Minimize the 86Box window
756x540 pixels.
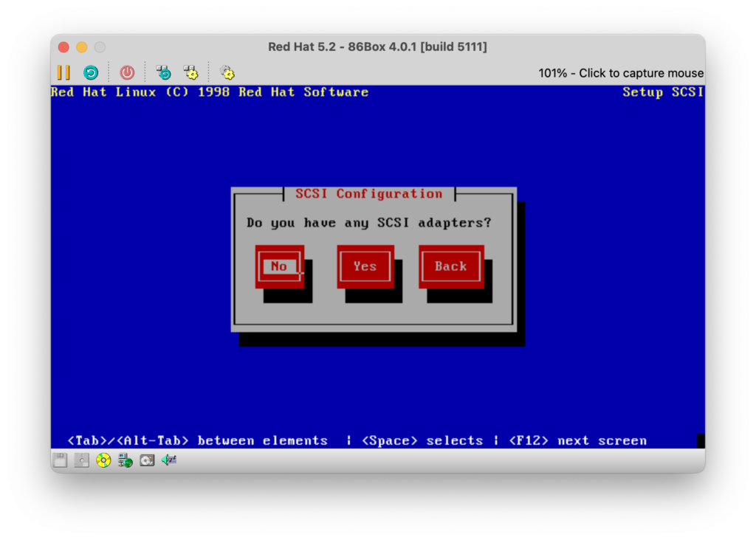point(82,46)
